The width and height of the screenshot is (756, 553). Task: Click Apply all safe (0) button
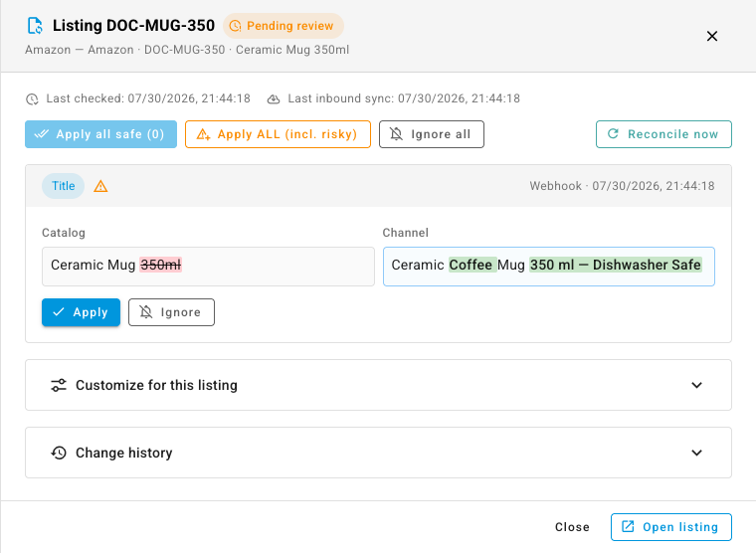tap(100, 134)
